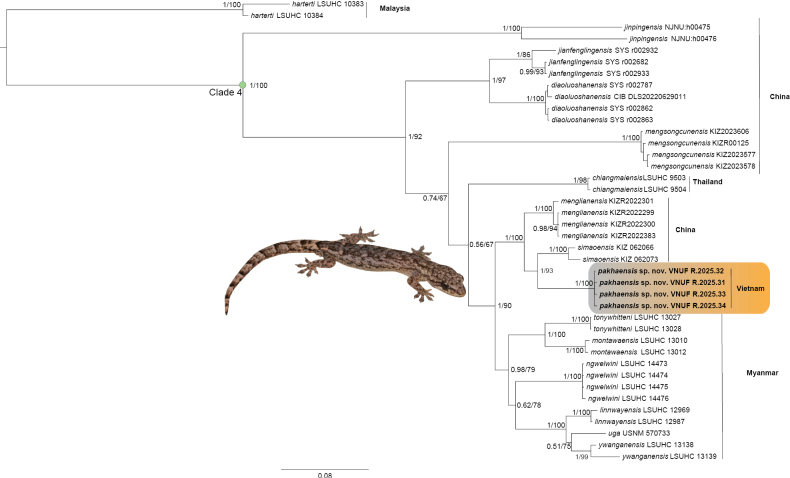The image size is (790, 478).
Task: Select 'jianfenglingensis SYS r002932' label
Action: (x=608, y=50)
